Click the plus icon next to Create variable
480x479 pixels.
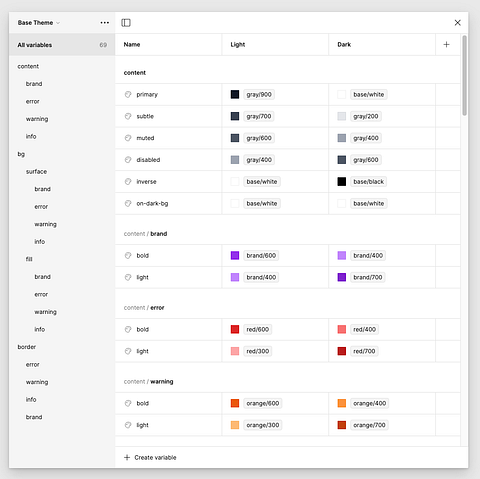coord(127,457)
